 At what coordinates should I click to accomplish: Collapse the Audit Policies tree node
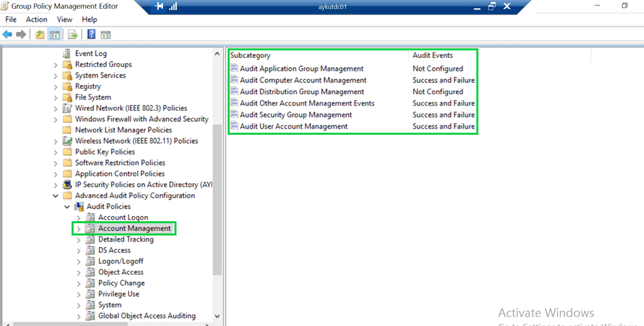coord(67,206)
